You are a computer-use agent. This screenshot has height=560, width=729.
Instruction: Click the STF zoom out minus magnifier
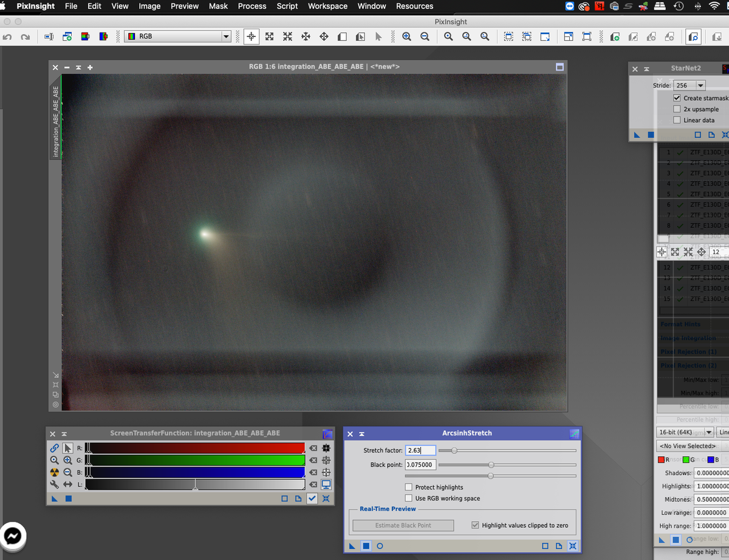click(x=68, y=472)
